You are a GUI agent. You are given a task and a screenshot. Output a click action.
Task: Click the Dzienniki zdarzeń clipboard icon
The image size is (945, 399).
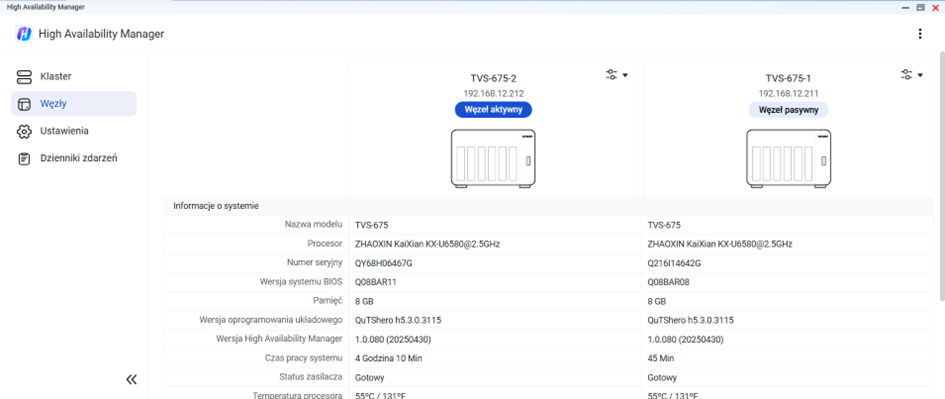pyautogui.click(x=24, y=159)
